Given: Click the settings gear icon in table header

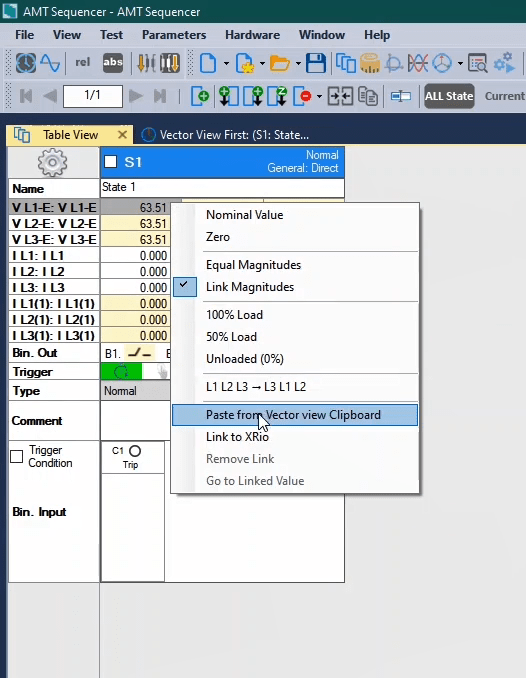Looking at the screenshot, I should [x=52, y=163].
